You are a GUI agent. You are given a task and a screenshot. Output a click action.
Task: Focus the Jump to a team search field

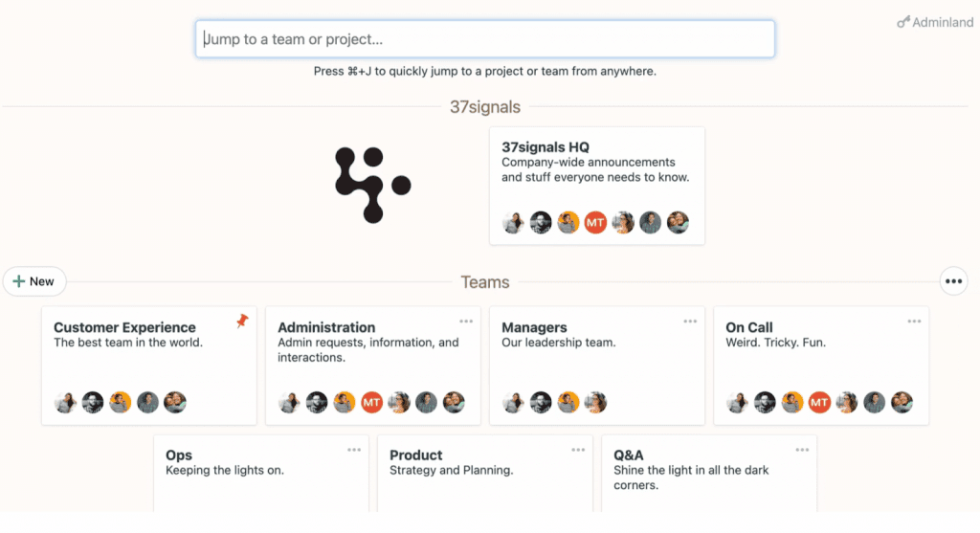point(485,38)
